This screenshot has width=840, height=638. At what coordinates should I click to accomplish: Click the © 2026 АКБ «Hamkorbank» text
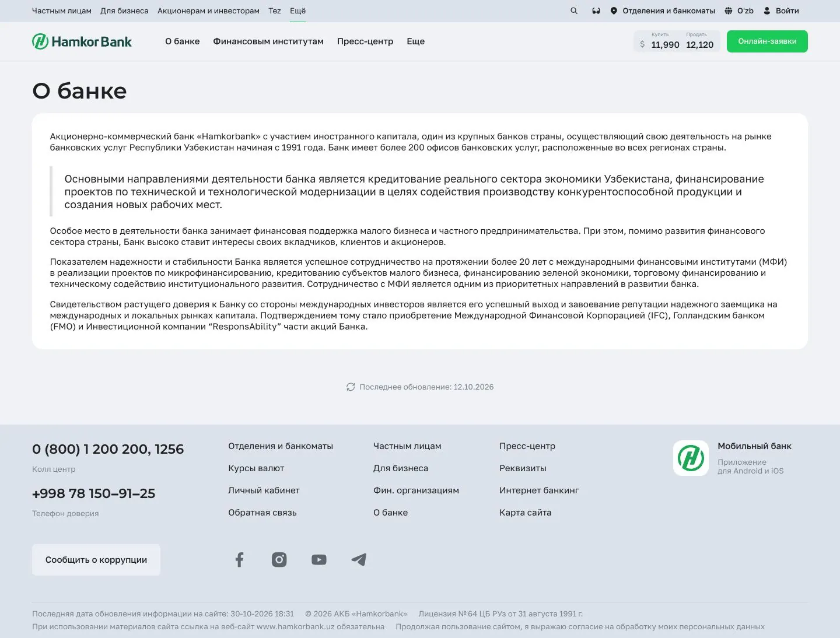356,614
